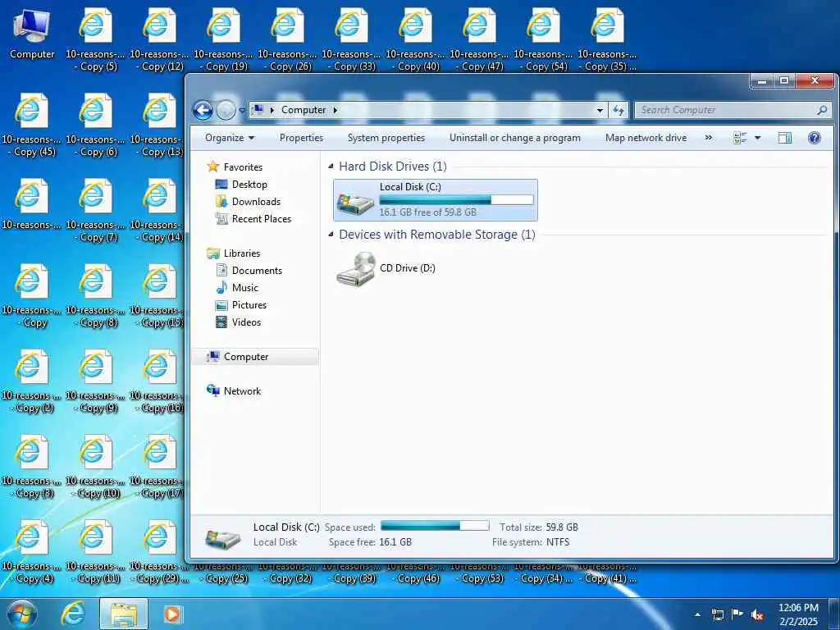Change the view with the view icon
The height and width of the screenshot is (630, 840).
(740, 138)
